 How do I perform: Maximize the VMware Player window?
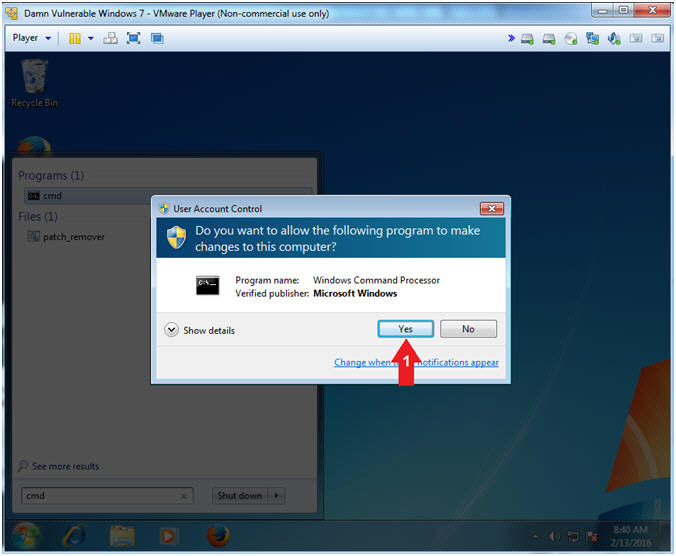[x=623, y=10]
